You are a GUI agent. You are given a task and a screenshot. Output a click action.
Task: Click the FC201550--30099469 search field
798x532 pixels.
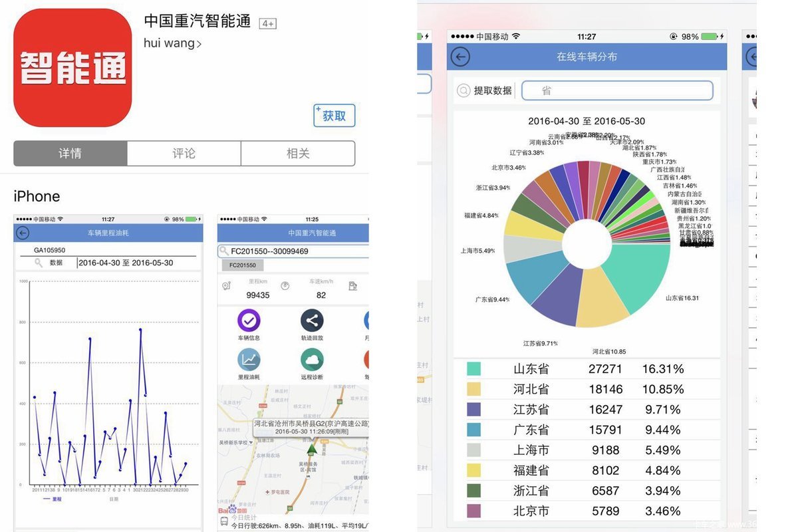[296, 251]
